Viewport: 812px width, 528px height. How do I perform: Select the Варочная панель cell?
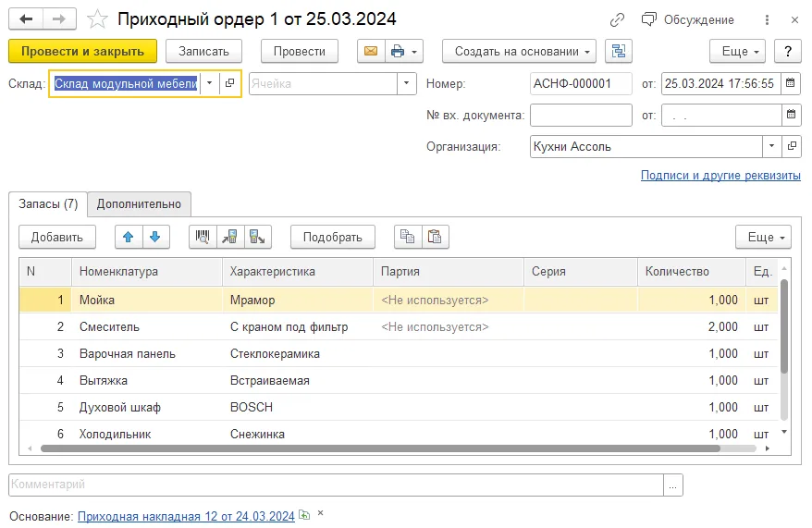point(147,354)
